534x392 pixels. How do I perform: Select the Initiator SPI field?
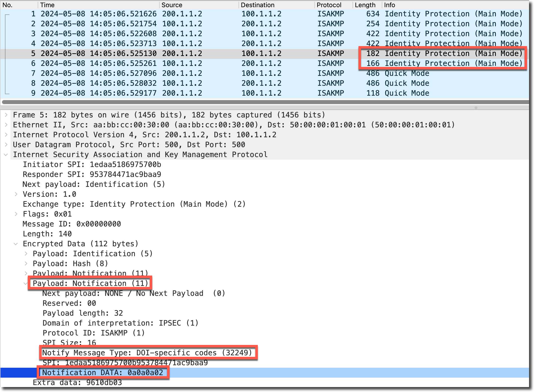pos(92,165)
